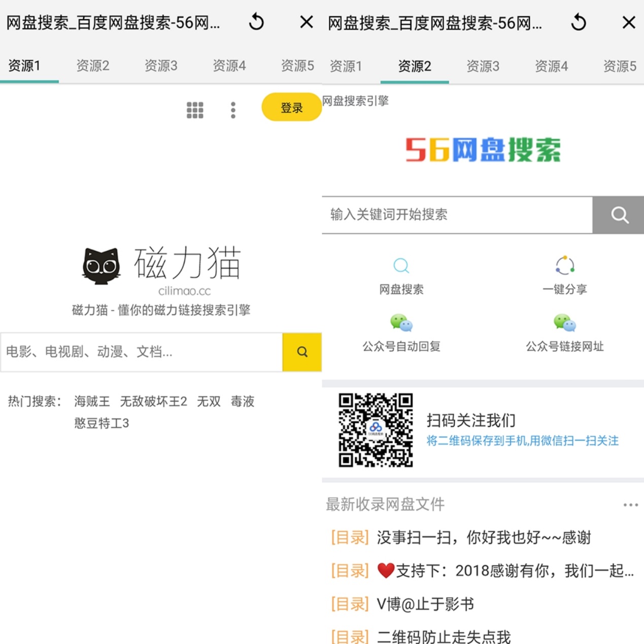Switch to the 资源3 tab on the left page
Viewport: 644px width, 644px height.
click(x=161, y=65)
